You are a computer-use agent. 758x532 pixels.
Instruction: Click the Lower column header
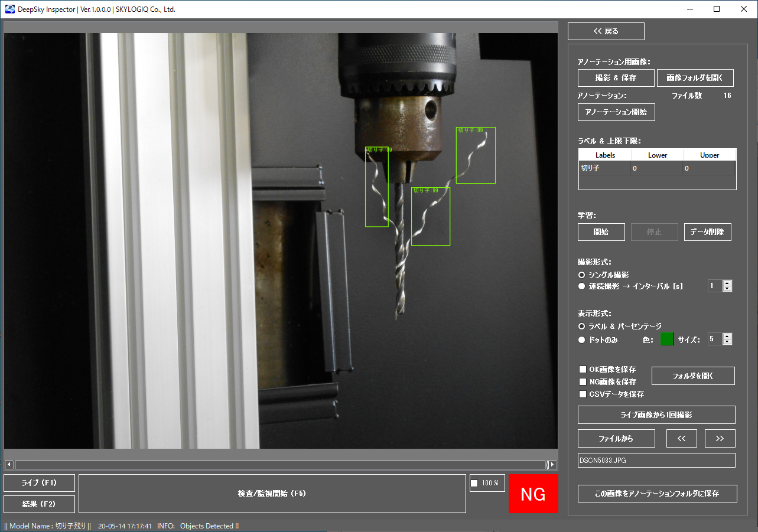657,155
